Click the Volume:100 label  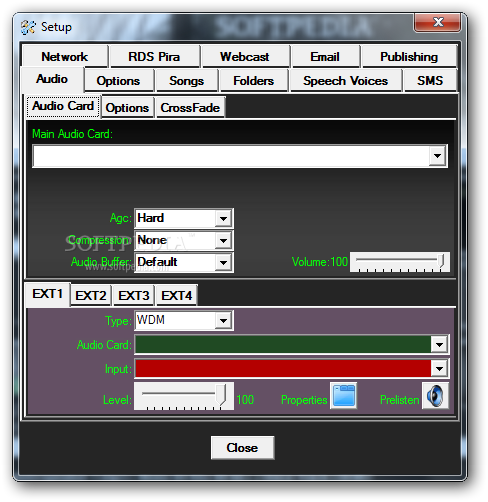[x=320, y=262]
